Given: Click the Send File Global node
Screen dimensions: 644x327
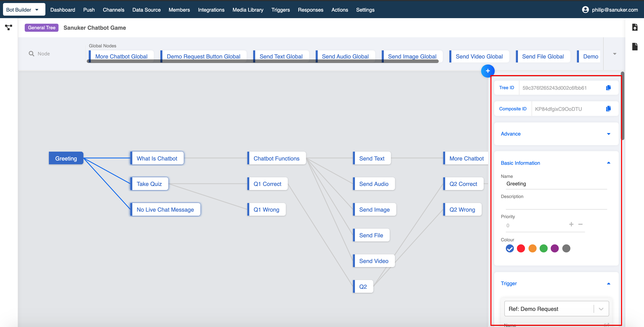Looking at the screenshot, I should point(543,56).
